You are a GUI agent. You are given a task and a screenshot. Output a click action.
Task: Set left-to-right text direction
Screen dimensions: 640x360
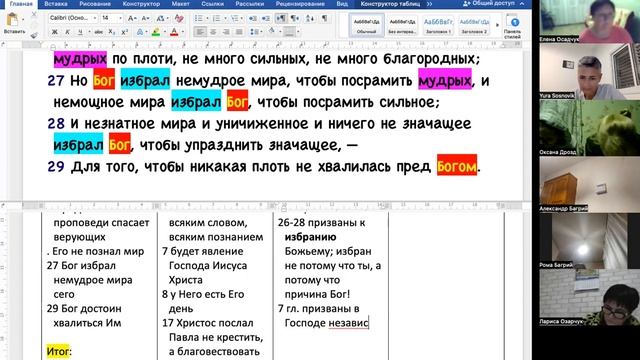pyautogui.click(x=281, y=18)
